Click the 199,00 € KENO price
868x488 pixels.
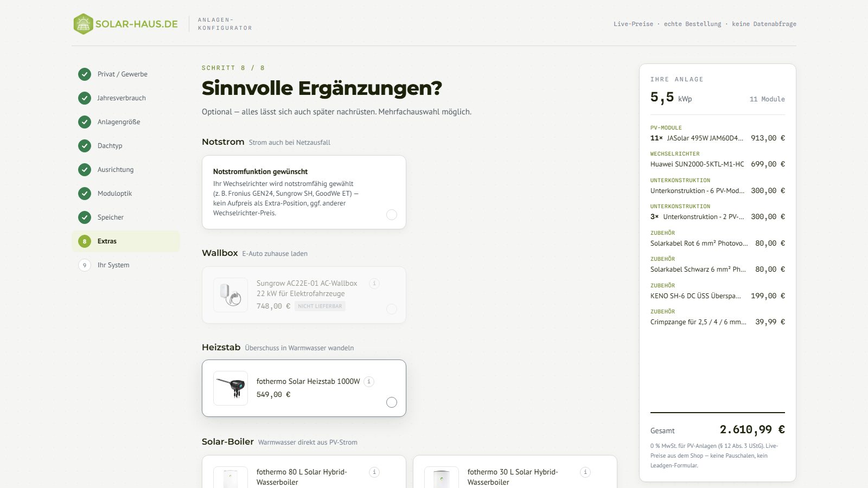(x=768, y=296)
